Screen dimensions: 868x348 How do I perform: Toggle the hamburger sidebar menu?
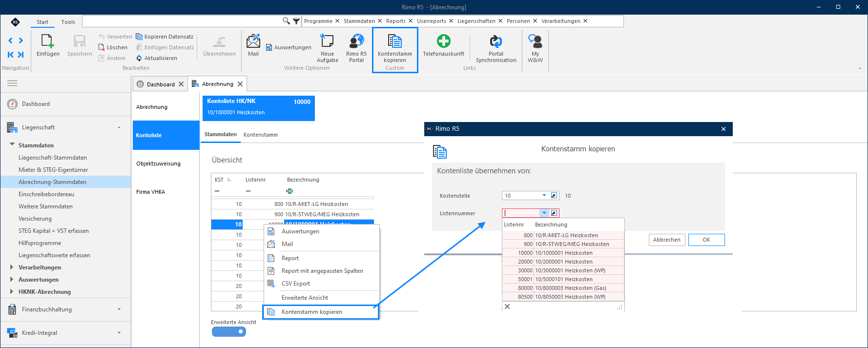pos(12,83)
